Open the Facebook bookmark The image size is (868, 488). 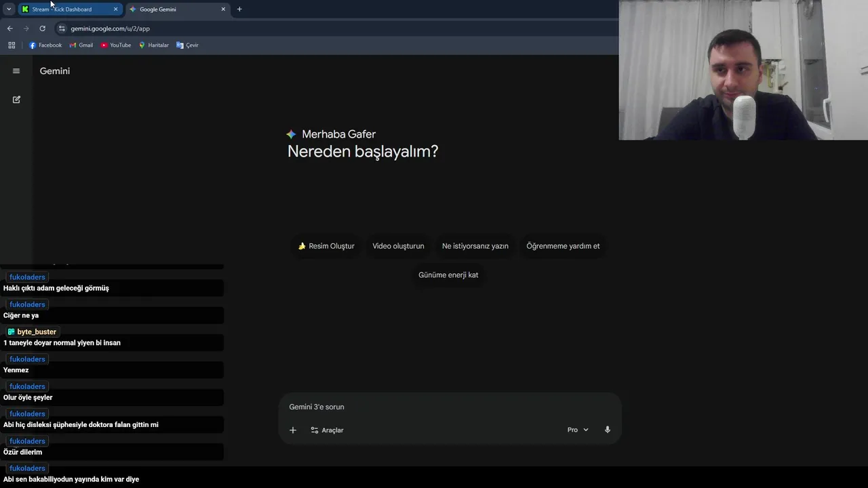45,45
